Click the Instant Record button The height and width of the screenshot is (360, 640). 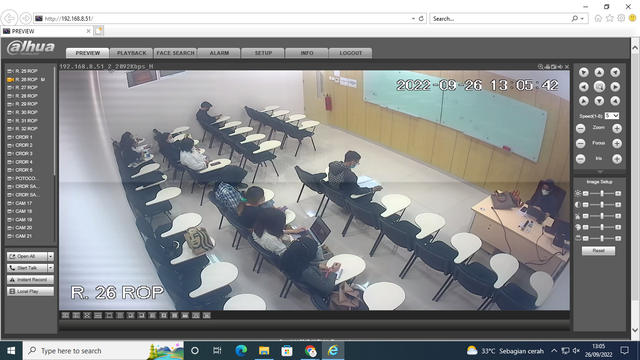point(30,280)
